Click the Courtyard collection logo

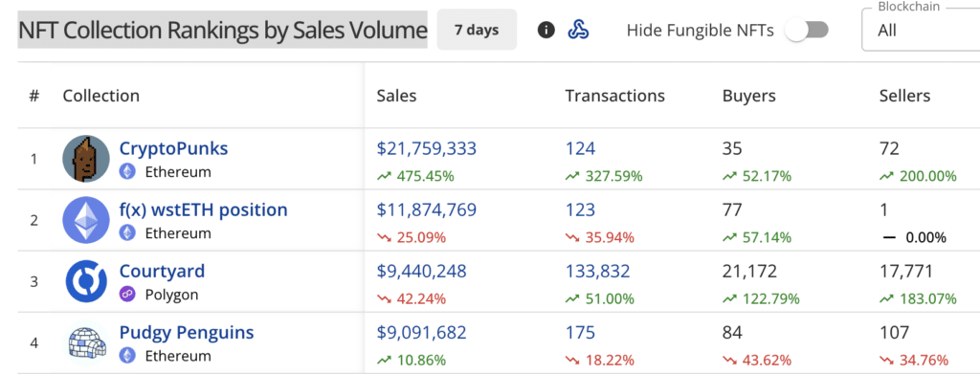[x=86, y=281]
